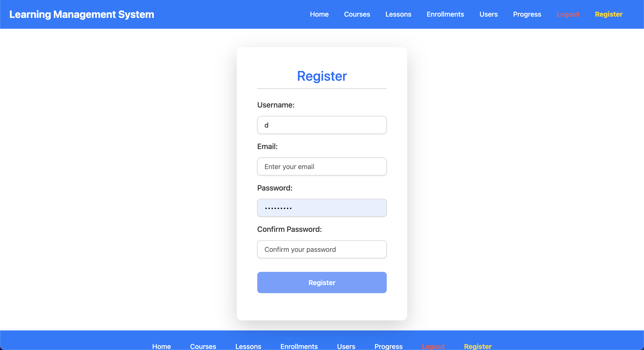Click the Lessons menu item in navbar

398,14
